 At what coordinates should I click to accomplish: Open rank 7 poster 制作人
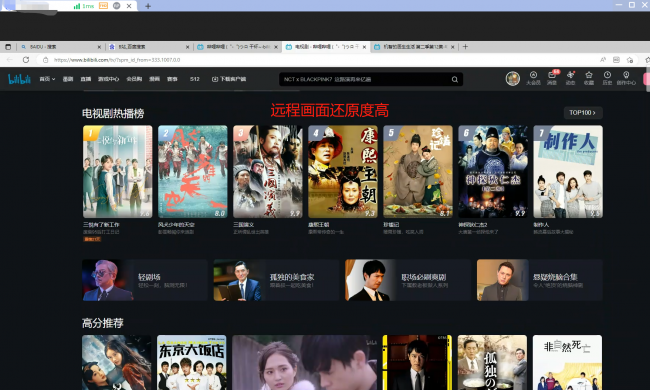click(568, 172)
